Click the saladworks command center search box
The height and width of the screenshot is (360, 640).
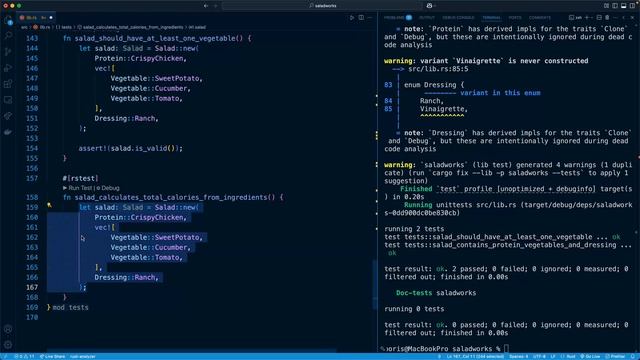pyautogui.click(x=322, y=6)
